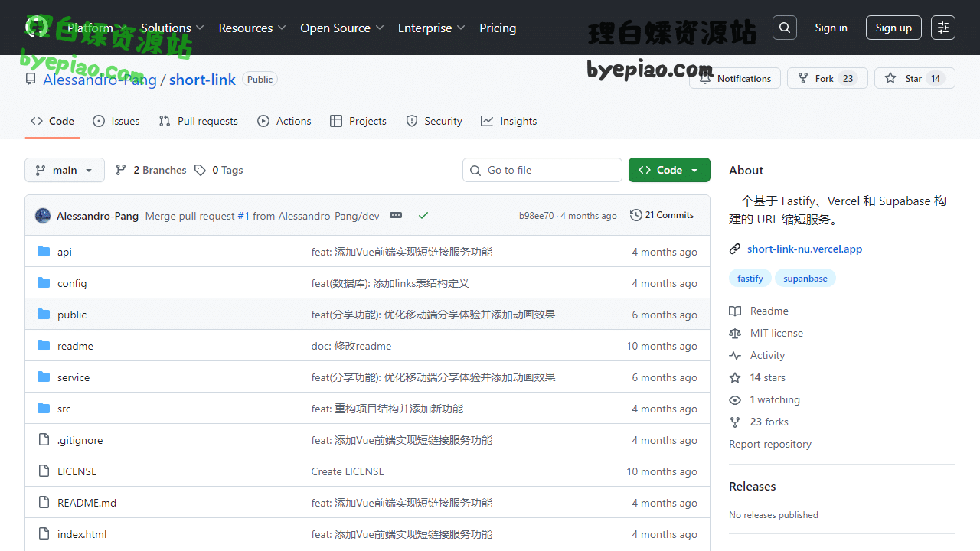The width and height of the screenshot is (980, 551).
Task: Open the main branch dropdown
Action: coord(64,170)
